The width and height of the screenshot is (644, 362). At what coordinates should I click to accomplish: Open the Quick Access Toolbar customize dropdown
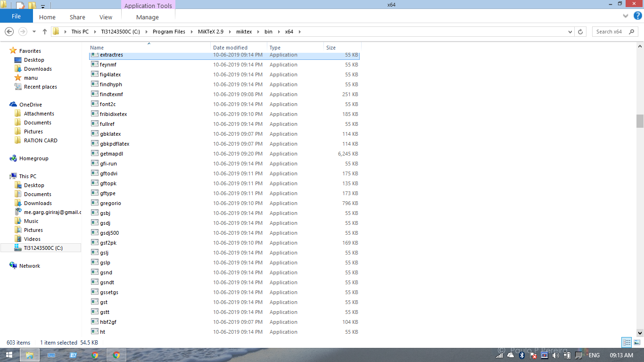click(43, 6)
